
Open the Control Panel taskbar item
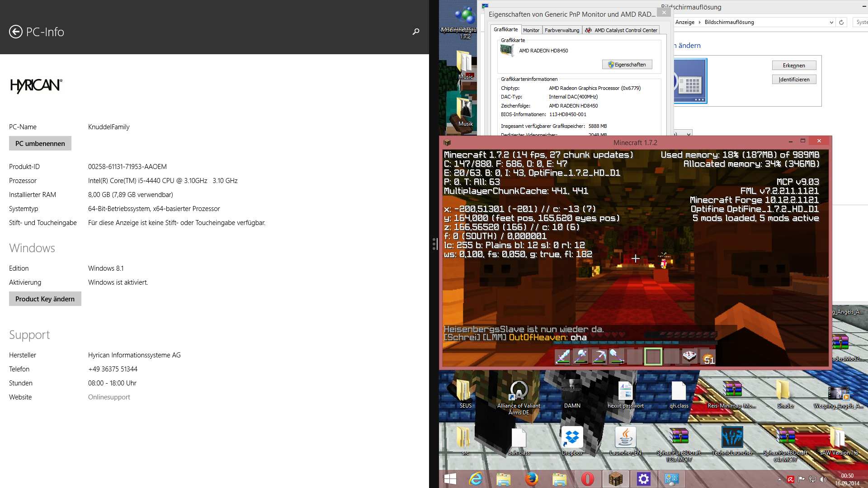click(x=672, y=479)
